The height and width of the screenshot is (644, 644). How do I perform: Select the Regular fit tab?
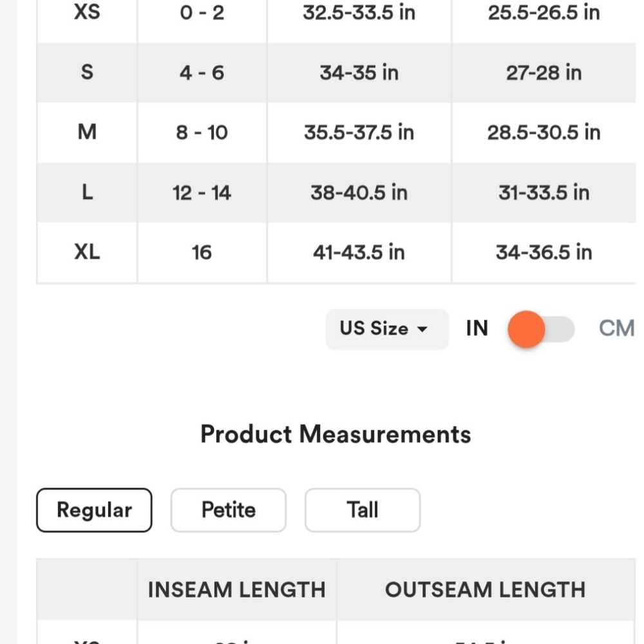(x=94, y=510)
